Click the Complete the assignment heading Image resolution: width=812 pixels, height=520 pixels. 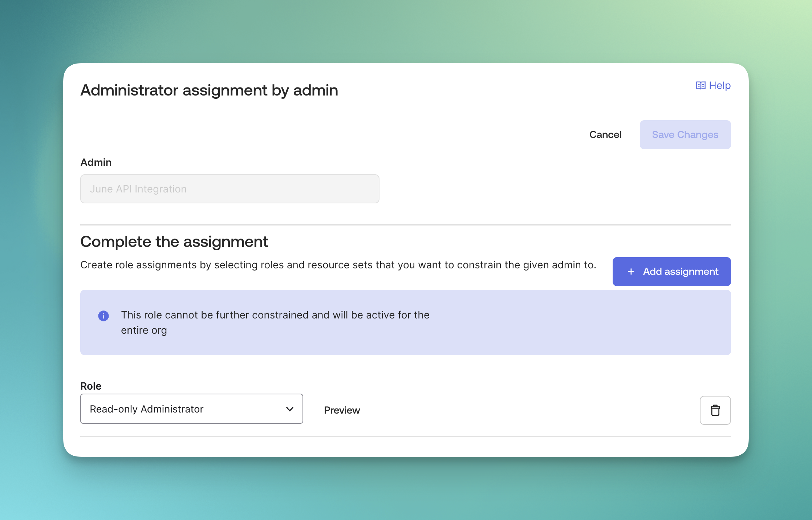pyautogui.click(x=174, y=242)
